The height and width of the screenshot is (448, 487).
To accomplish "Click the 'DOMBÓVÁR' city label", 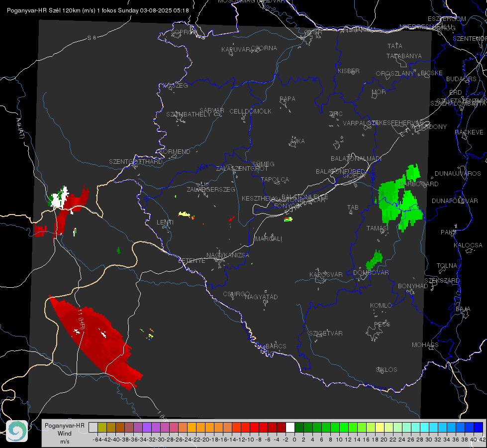I will click(371, 273).
